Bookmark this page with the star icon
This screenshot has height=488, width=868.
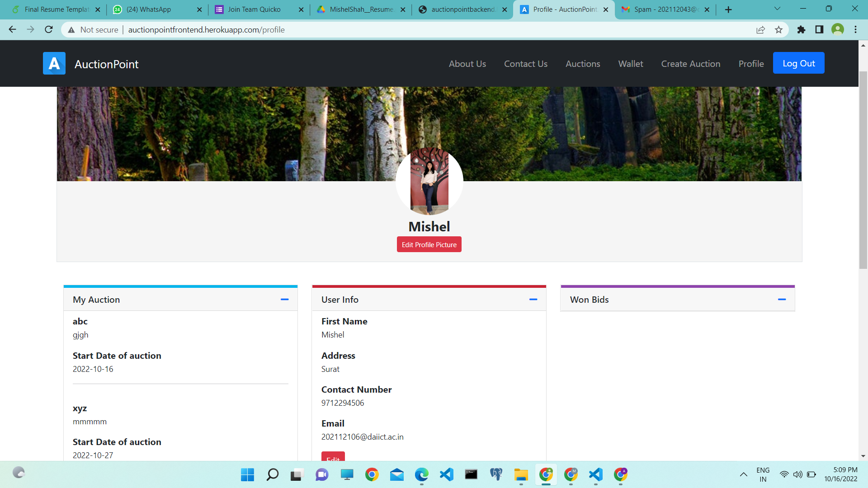(x=778, y=29)
